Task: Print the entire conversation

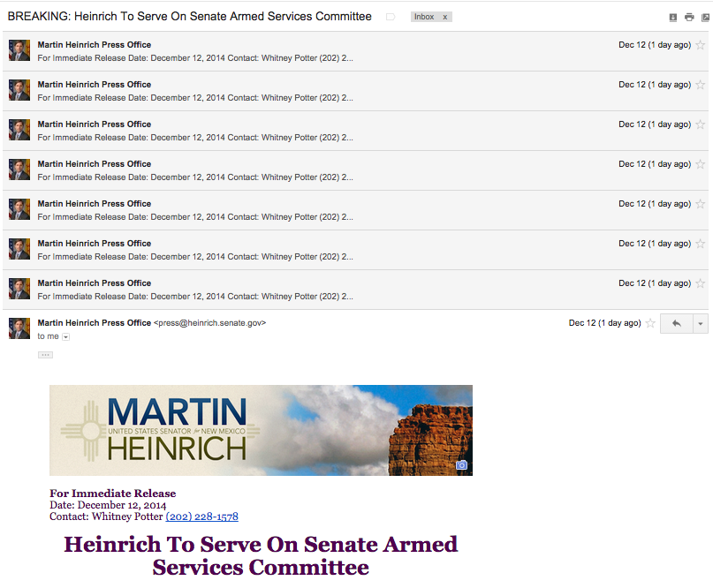Action: (689, 18)
